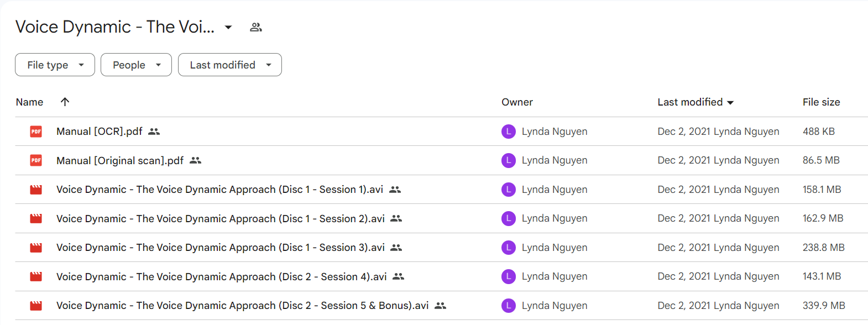This screenshot has width=868, height=325.
Task: Sort by the Name column header
Action: 30,102
